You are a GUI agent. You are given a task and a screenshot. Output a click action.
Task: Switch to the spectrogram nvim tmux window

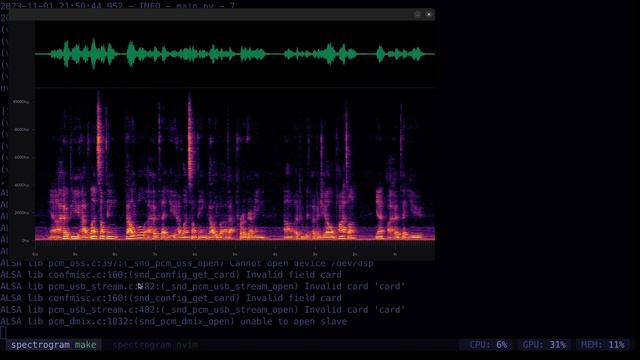pyautogui.click(x=155, y=345)
